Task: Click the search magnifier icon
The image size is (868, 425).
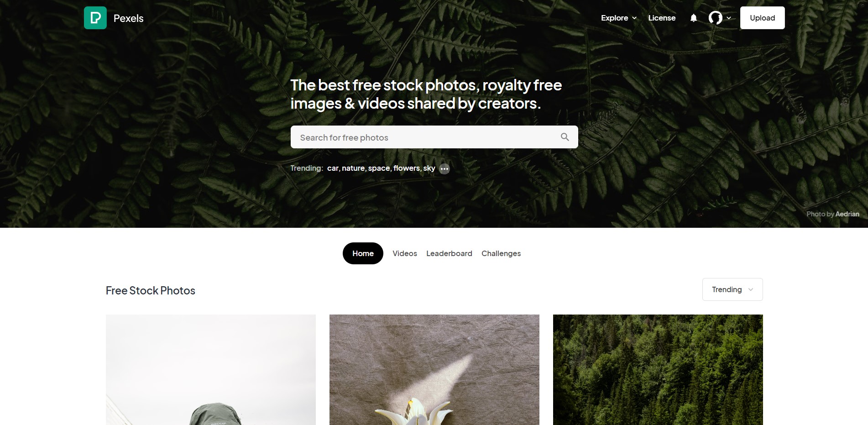Action: 565,137
